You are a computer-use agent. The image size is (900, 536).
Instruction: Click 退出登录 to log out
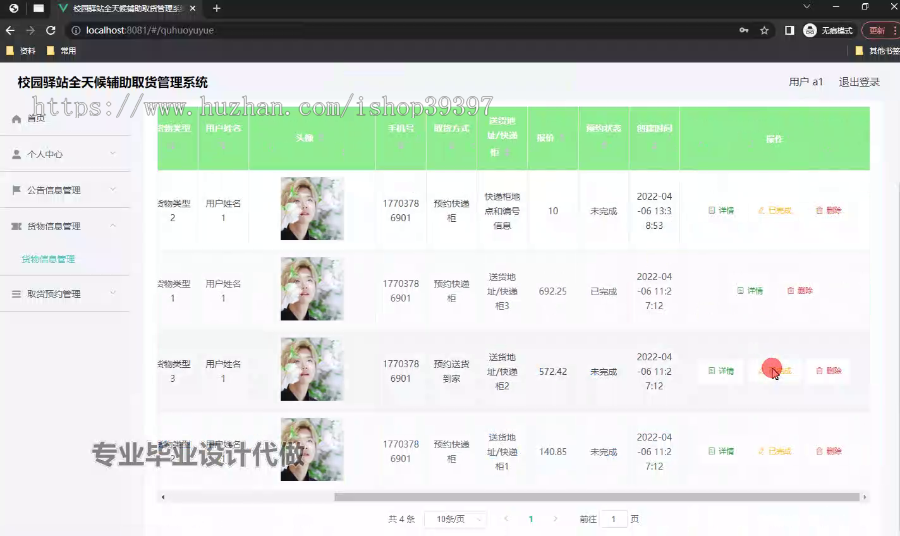click(x=859, y=82)
